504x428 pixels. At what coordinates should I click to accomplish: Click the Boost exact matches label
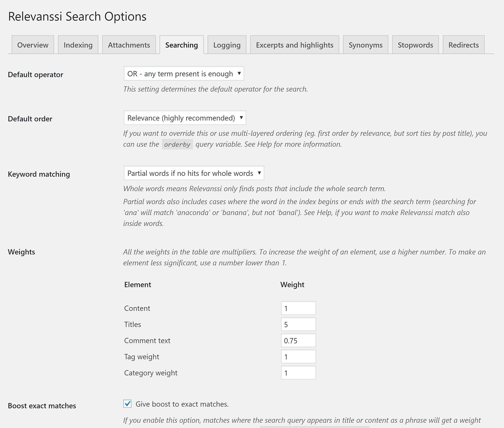42,406
